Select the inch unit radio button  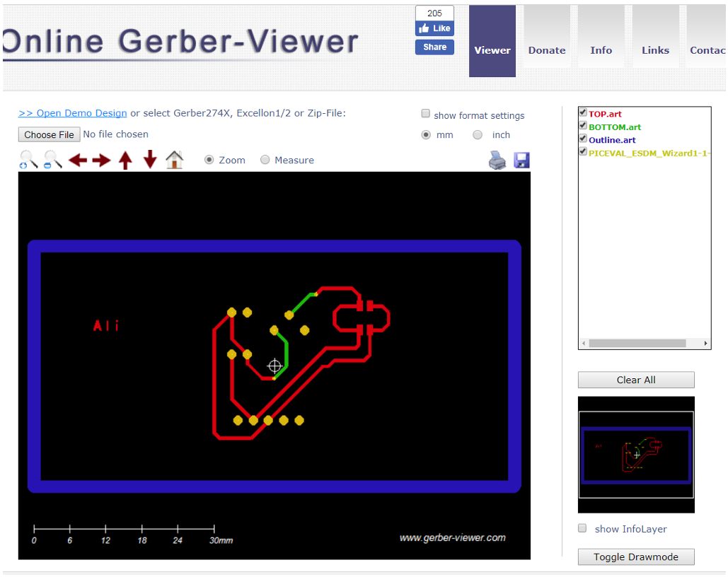click(478, 135)
